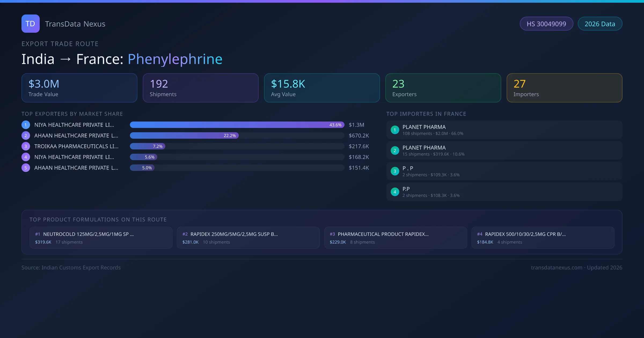Select the rank 3 badge for TROIKAA PHARMACEUTICALS
Screen dimensions: 644x338
[x=25, y=146]
